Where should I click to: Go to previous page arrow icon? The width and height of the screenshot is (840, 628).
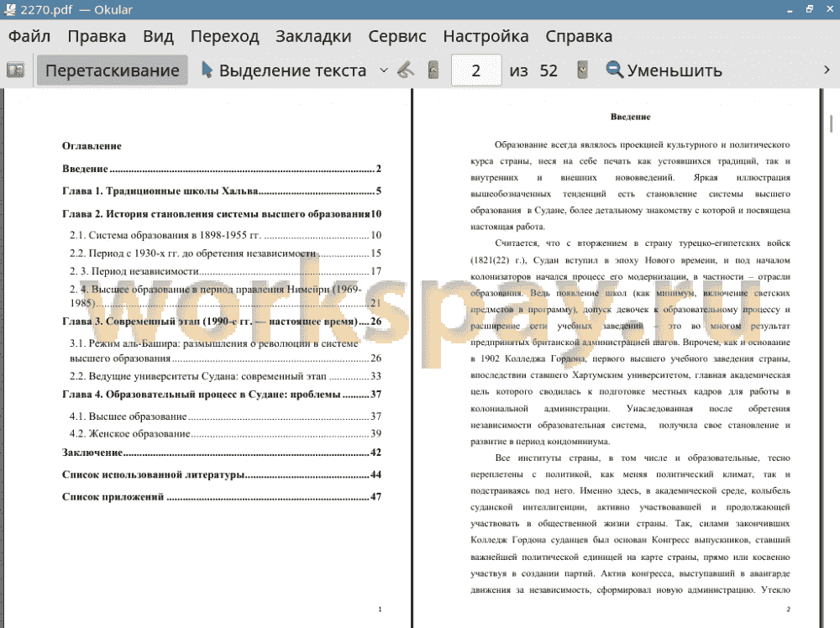(x=433, y=71)
